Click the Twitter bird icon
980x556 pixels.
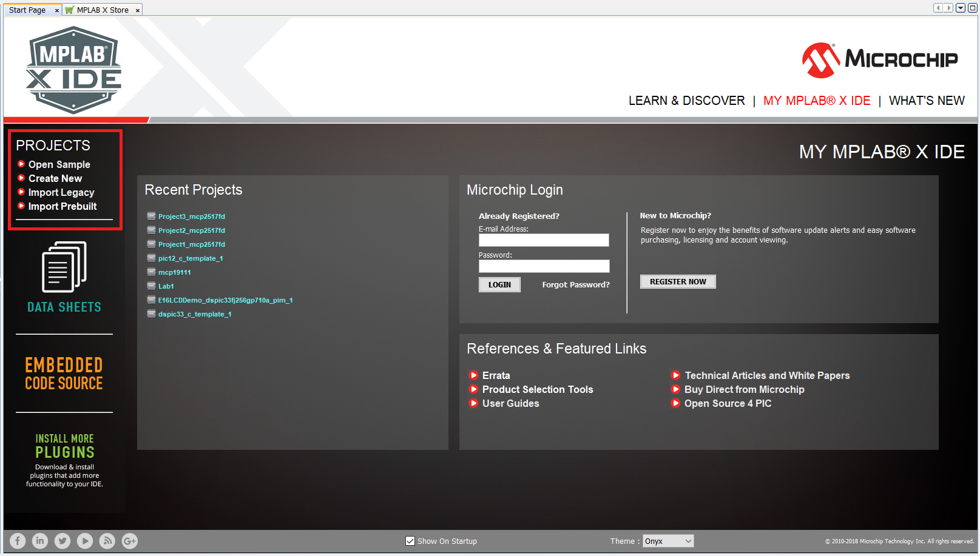point(63,541)
